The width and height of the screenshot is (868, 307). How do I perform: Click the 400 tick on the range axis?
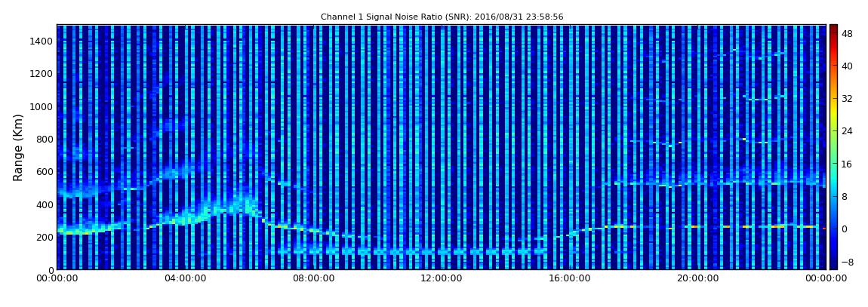pos(44,204)
